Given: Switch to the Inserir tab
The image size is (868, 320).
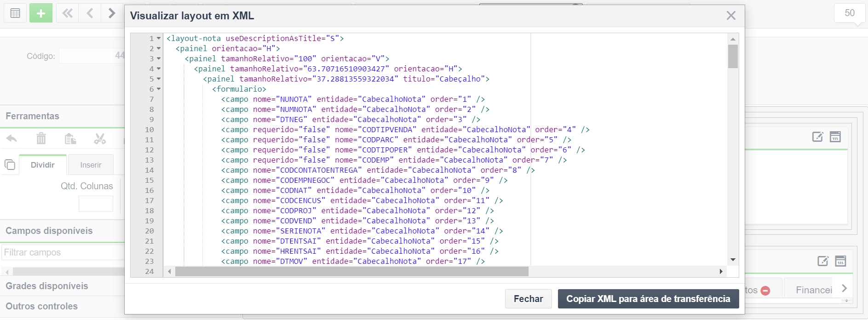Looking at the screenshot, I should pyautogui.click(x=91, y=165).
